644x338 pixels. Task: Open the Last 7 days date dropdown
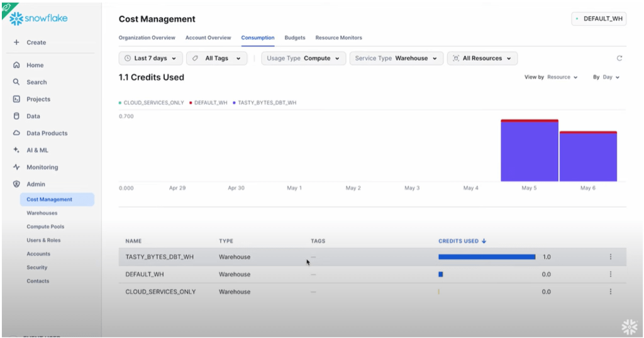tap(150, 58)
